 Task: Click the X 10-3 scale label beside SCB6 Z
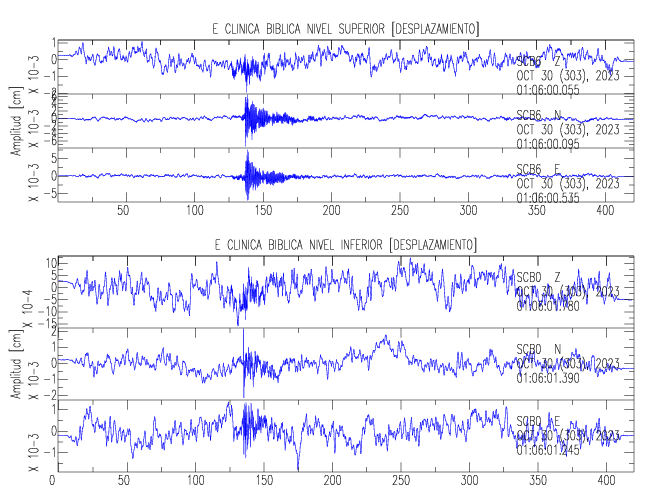point(34,75)
